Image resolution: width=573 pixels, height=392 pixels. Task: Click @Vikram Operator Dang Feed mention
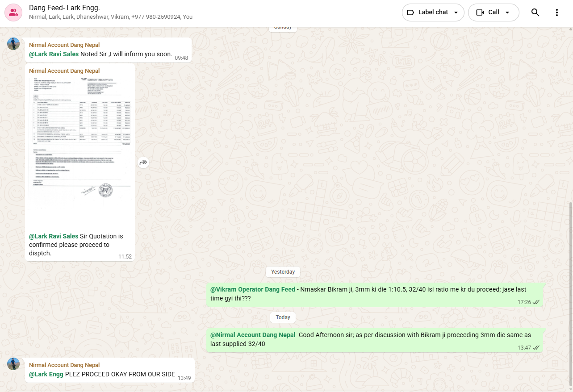(252, 289)
